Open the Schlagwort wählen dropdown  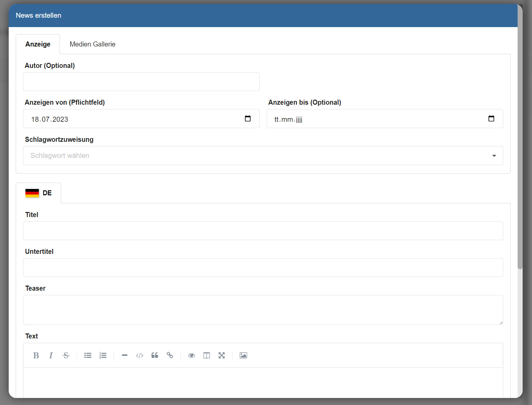tap(263, 156)
